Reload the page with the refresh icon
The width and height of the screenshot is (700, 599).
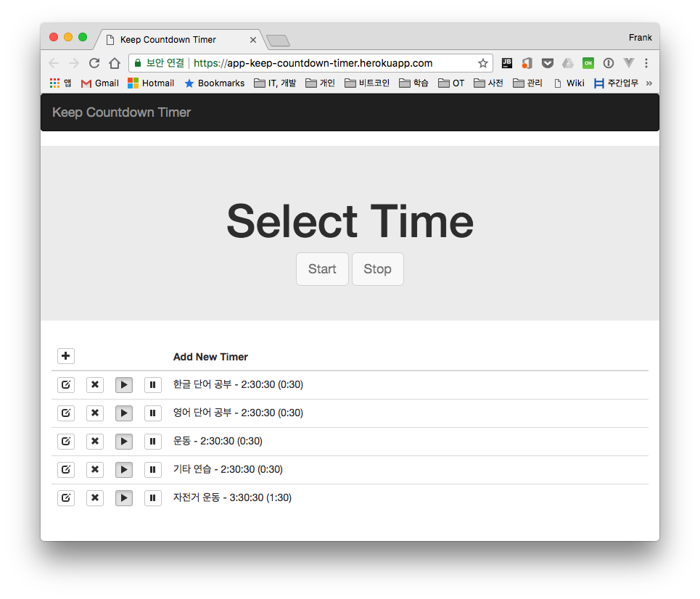click(x=94, y=63)
